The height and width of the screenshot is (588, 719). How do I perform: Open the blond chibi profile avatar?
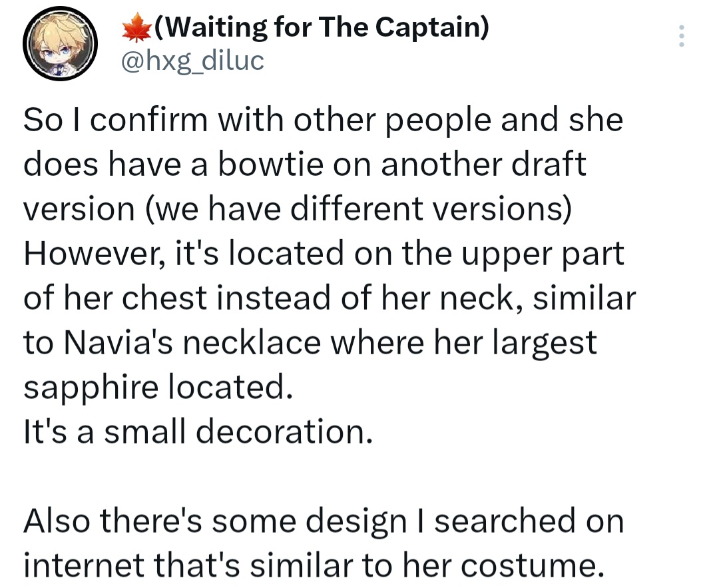tap(62, 46)
